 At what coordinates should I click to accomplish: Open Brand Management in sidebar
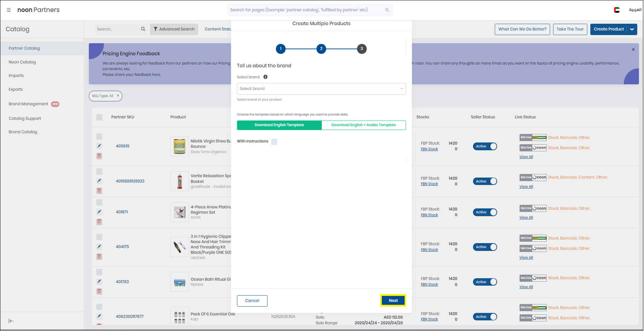tap(28, 104)
